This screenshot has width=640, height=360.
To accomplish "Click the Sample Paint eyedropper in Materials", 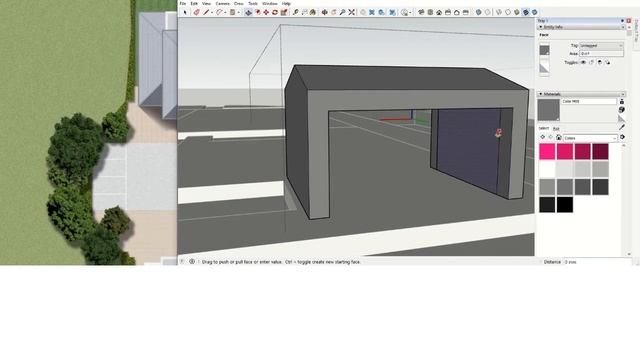I will click(622, 127).
